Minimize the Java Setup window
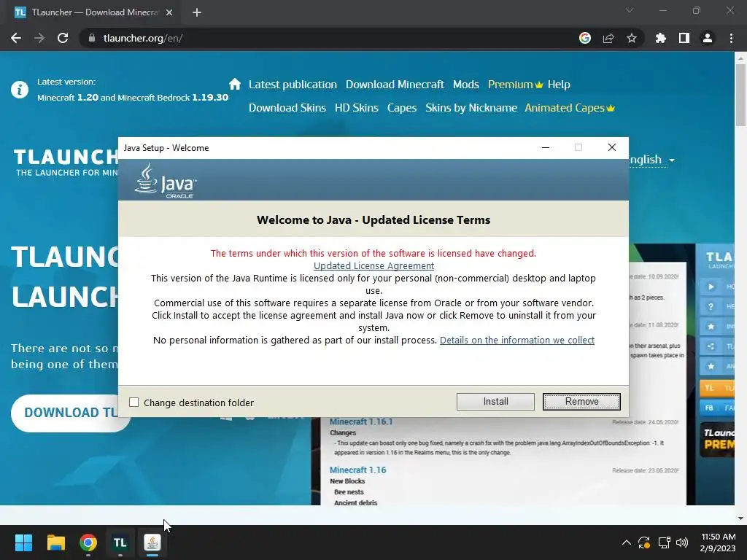 click(x=546, y=147)
